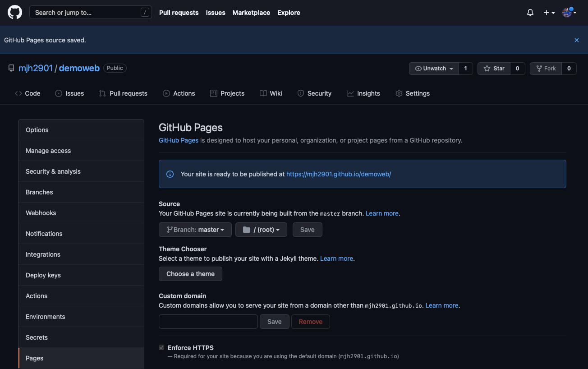
Task: Focus the 'Search or jump to' field
Action: coord(91,13)
